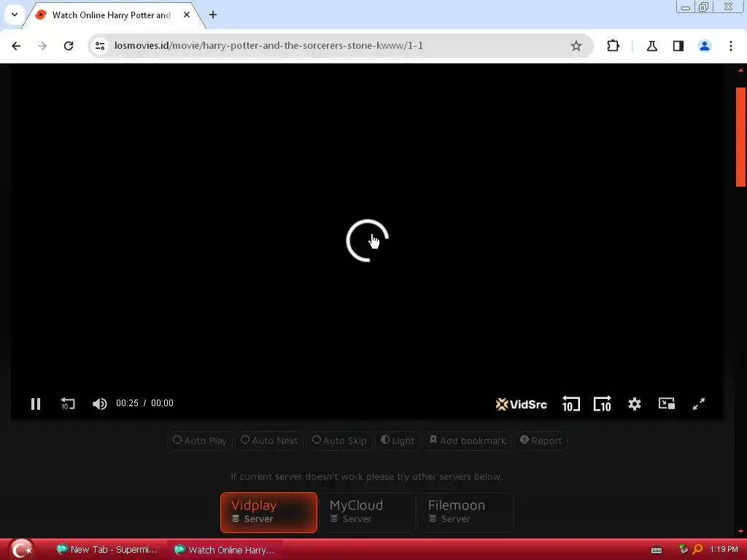Screen dimensions: 747x560
Task: Open the tab search dropdown
Action: coord(15,15)
